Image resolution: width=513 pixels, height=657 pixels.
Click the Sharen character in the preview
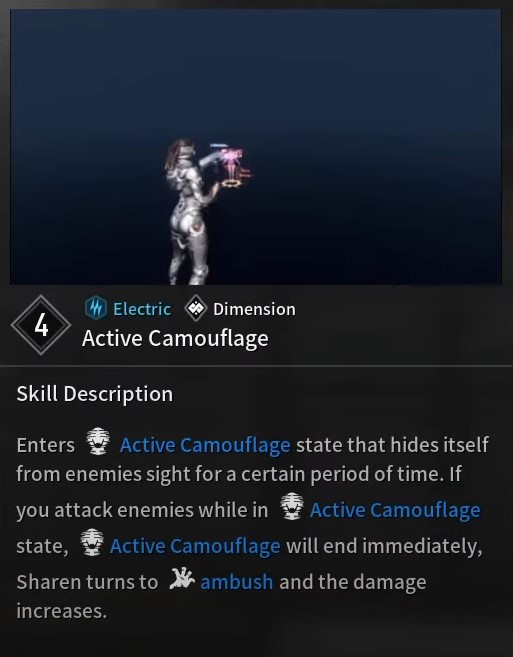click(189, 212)
